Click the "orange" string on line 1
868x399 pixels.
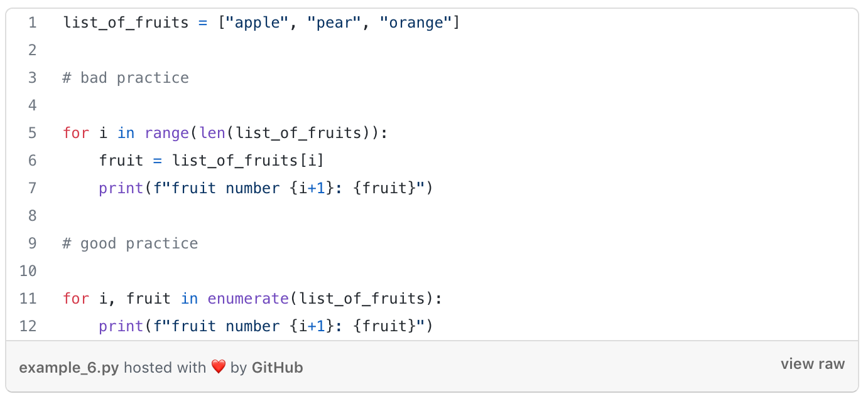[416, 23]
